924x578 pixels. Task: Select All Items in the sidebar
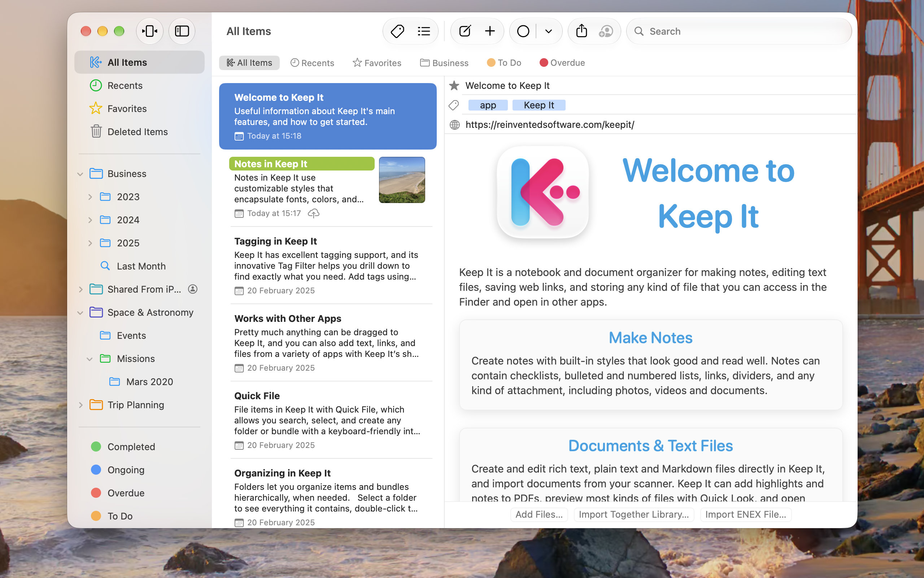(139, 62)
